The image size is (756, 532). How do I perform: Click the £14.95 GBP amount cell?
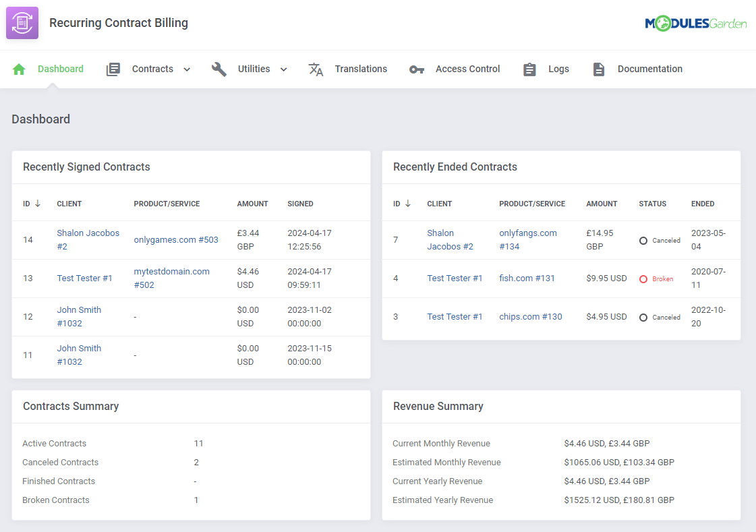click(x=600, y=239)
